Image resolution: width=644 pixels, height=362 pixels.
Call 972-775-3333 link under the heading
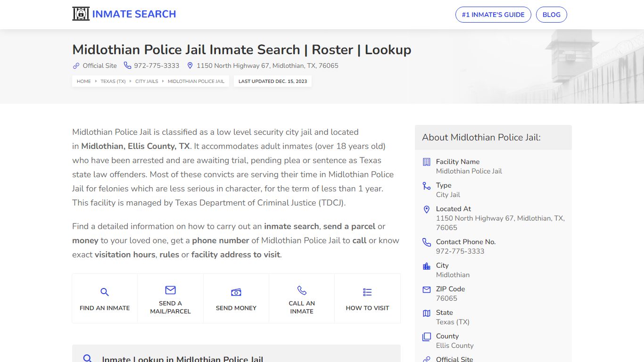pyautogui.click(x=157, y=66)
